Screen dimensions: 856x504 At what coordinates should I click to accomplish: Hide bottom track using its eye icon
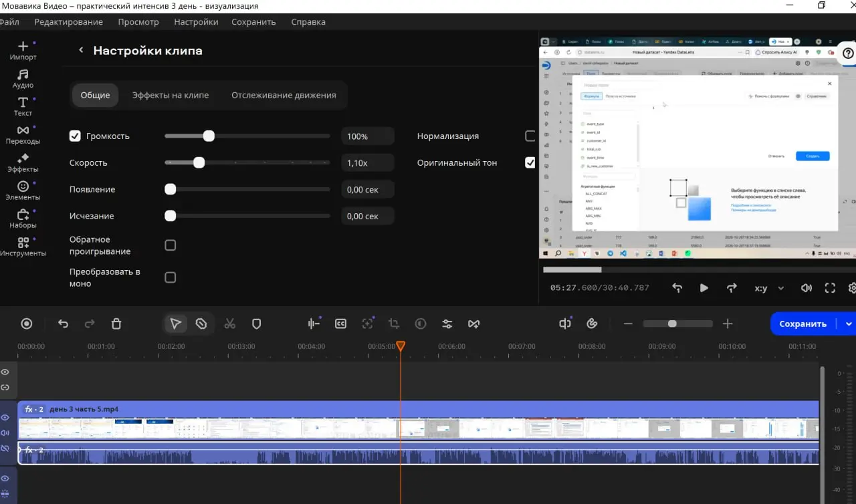(5, 479)
